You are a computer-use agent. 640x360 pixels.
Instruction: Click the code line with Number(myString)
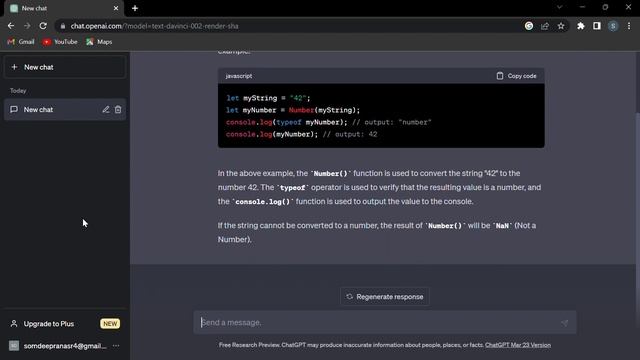coord(293,110)
